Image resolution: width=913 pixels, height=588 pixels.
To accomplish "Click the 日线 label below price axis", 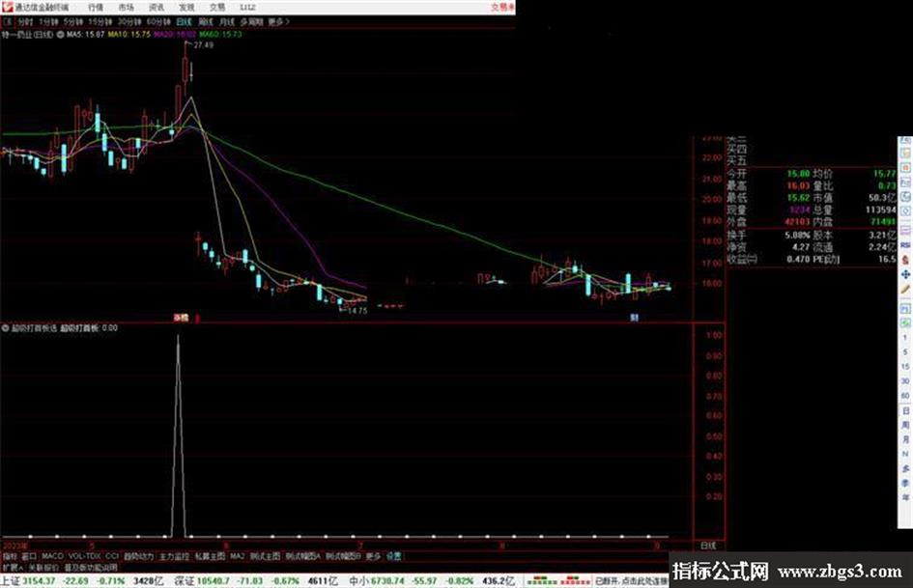I will coord(708,546).
